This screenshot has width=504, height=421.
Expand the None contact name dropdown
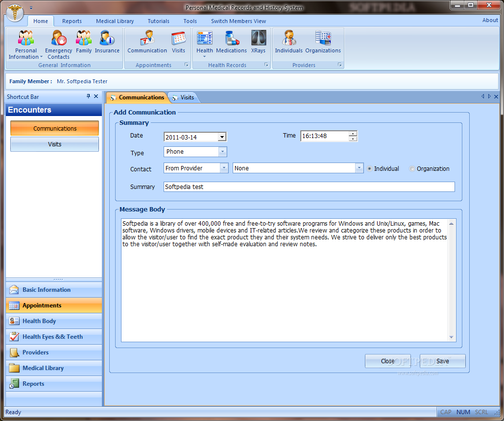pyautogui.click(x=359, y=168)
